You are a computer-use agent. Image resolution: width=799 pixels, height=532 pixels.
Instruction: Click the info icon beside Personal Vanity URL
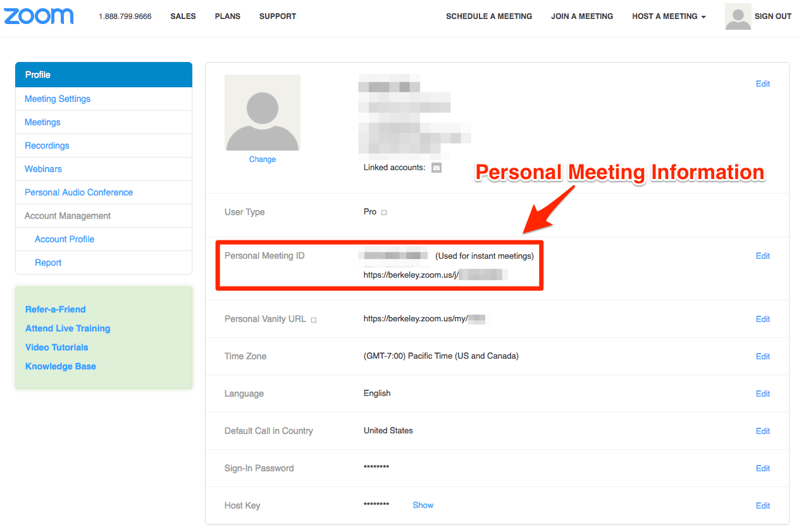(x=314, y=320)
